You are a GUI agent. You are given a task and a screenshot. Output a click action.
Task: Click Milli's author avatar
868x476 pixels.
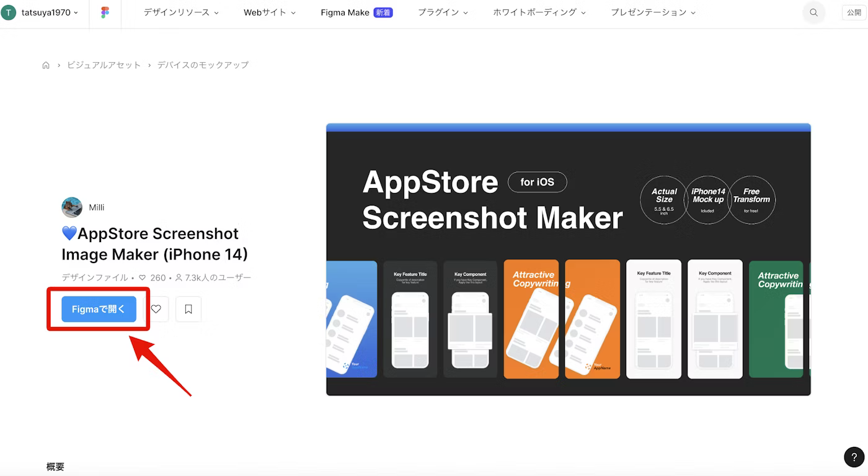(72, 207)
